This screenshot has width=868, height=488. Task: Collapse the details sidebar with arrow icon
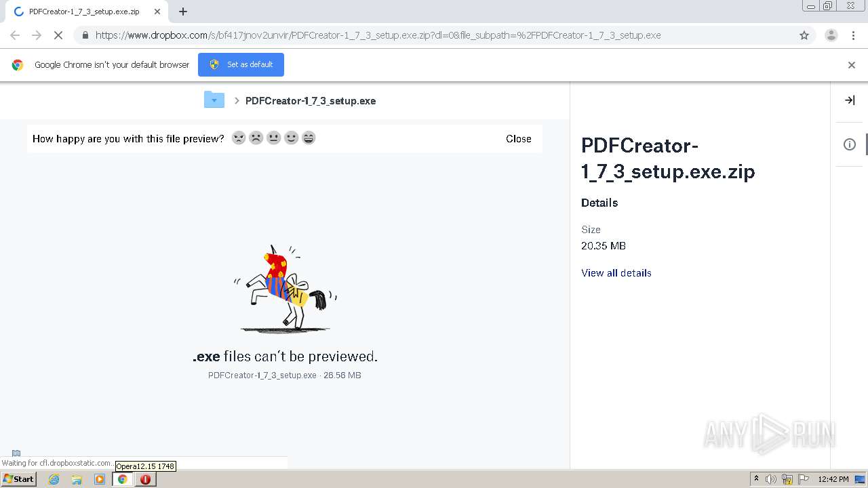(850, 100)
